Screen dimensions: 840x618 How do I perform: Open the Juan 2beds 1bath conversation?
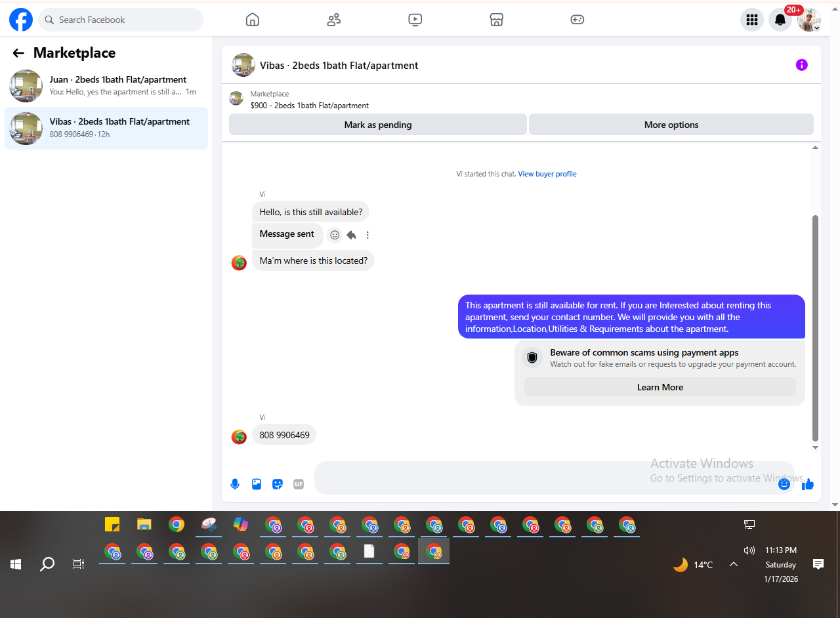(106, 86)
